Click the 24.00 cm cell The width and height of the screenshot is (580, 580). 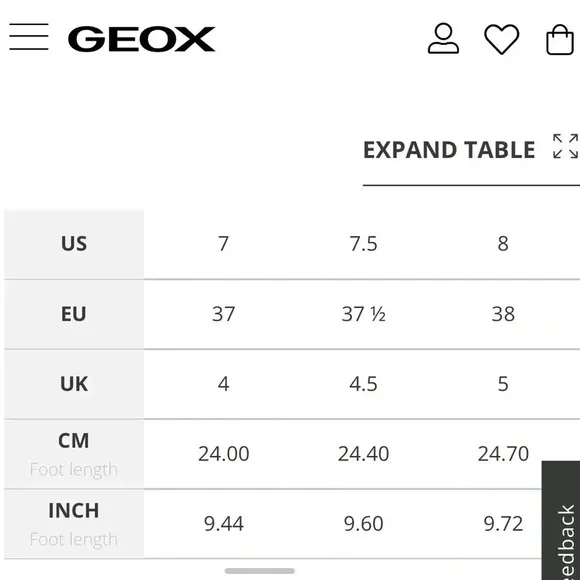click(223, 454)
